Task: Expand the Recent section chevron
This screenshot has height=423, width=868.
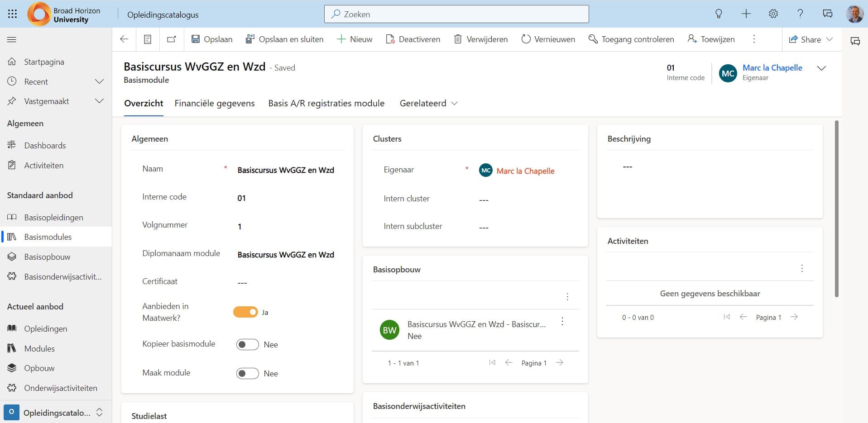Action: coord(100,82)
